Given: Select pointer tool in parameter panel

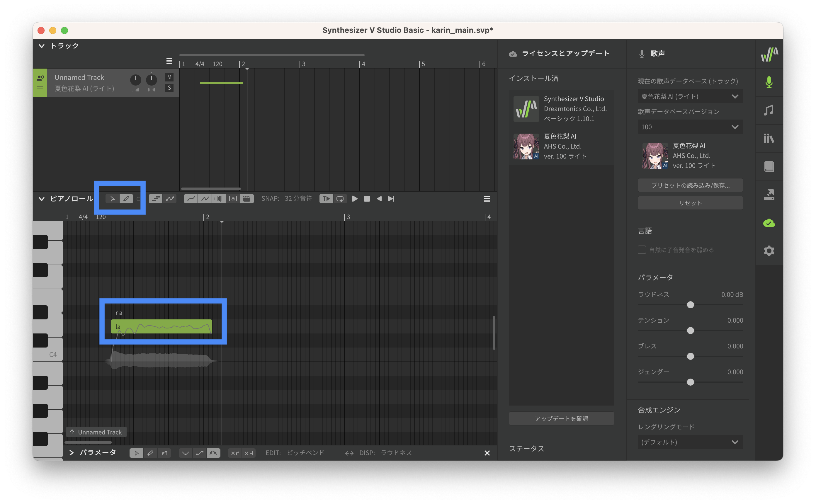Looking at the screenshot, I should click(x=136, y=453).
